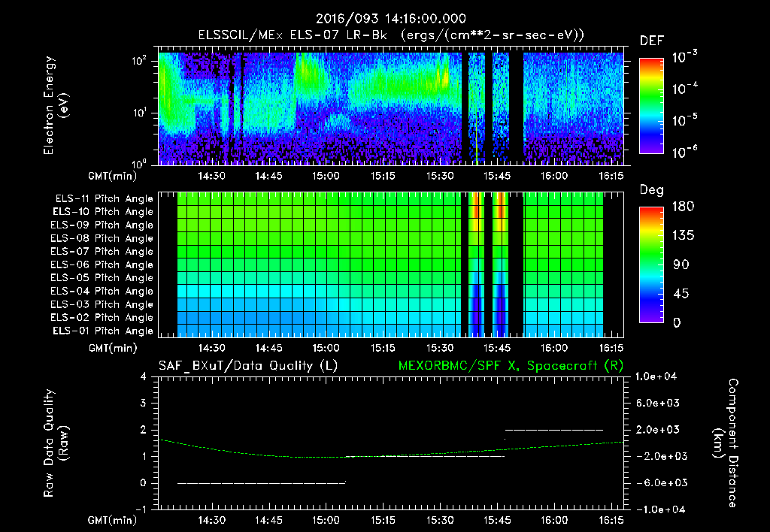Click the 15:15 tick under the bottom plot
The height and width of the screenshot is (532, 770).
[x=383, y=520]
